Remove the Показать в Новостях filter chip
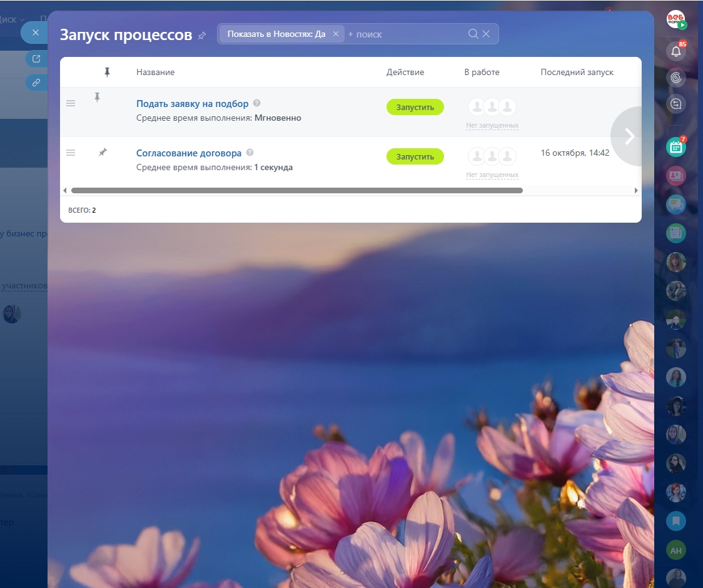The image size is (703, 588). [x=336, y=34]
